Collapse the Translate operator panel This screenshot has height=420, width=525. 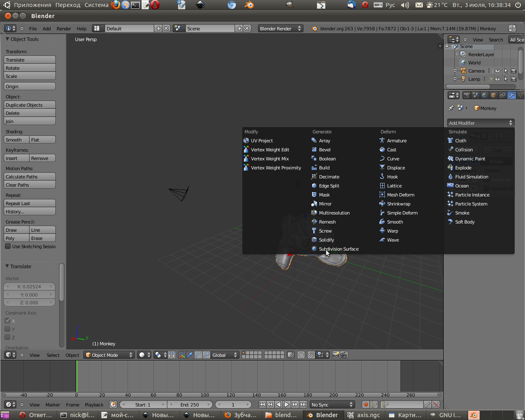(7, 266)
